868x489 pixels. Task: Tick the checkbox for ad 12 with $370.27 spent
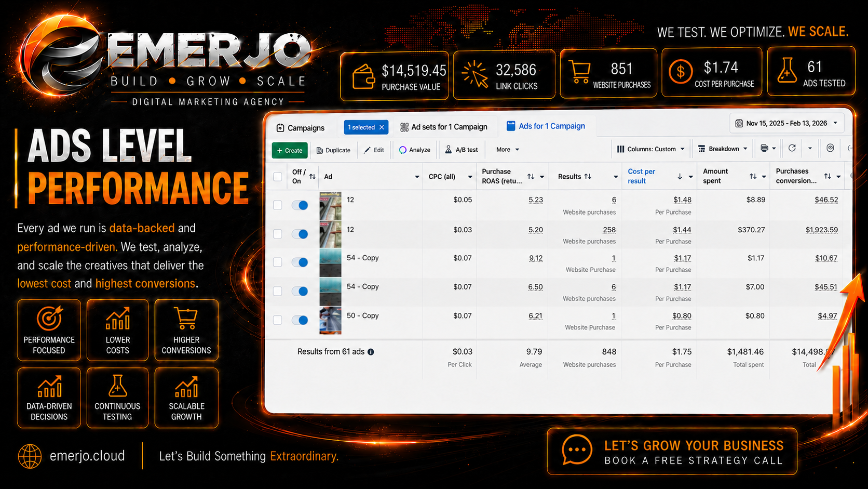click(x=278, y=234)
